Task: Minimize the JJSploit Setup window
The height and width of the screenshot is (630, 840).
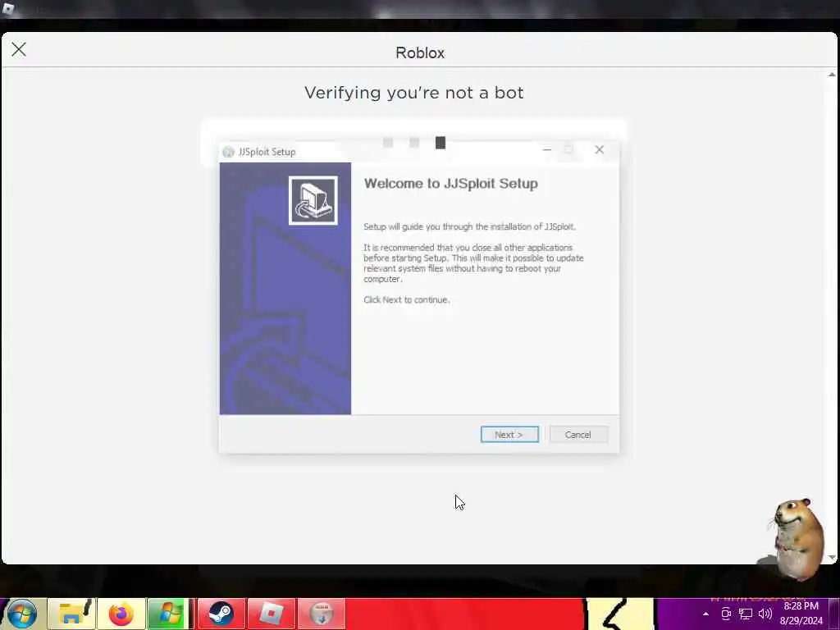Action: (x=547, y=150)
